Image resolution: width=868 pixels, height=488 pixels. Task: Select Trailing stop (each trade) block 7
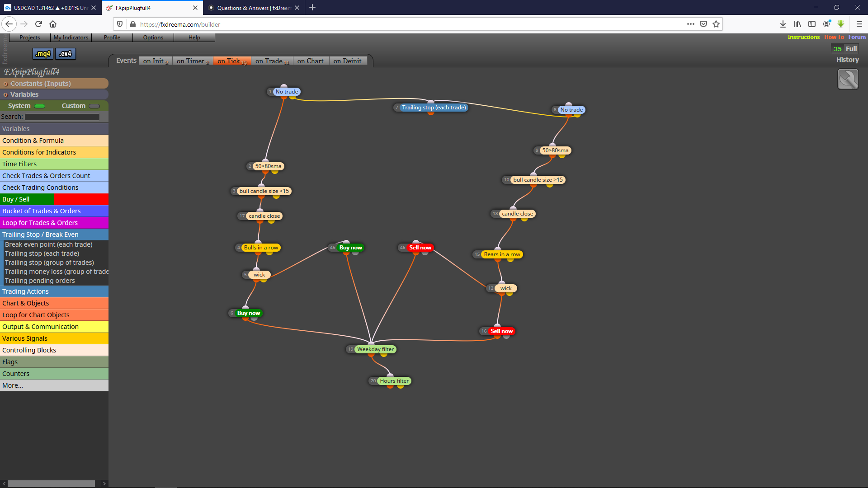pos(434,108)
